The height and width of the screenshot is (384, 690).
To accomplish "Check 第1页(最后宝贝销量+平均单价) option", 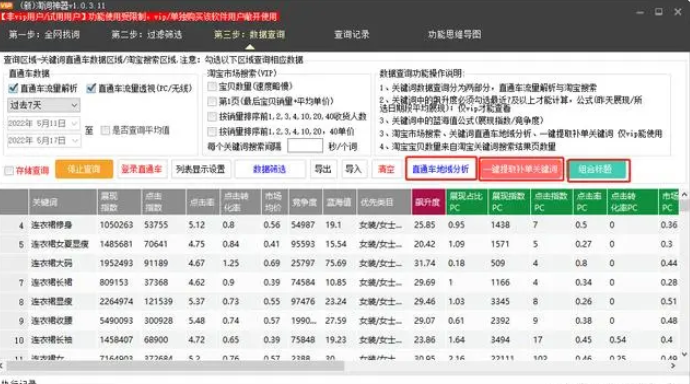I will tap(212, 102).
